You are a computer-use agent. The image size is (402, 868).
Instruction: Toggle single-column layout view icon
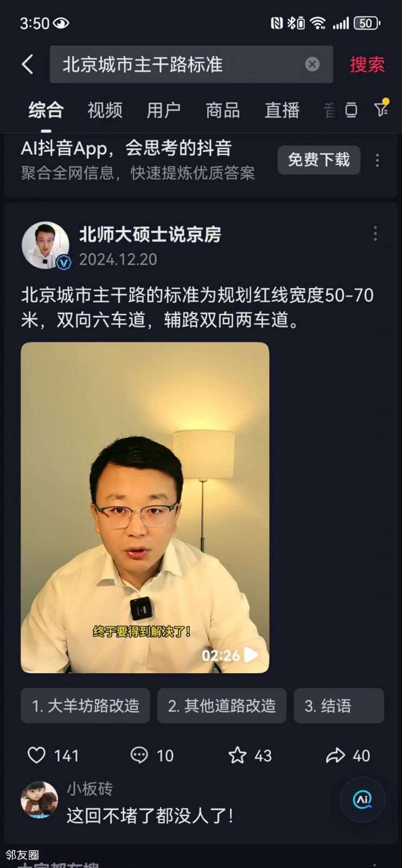351,110
